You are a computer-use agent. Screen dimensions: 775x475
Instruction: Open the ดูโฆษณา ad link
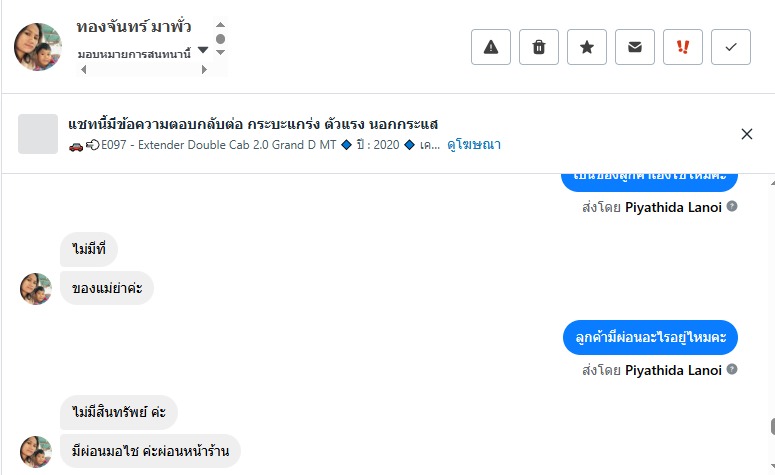(x=474, y=145)
